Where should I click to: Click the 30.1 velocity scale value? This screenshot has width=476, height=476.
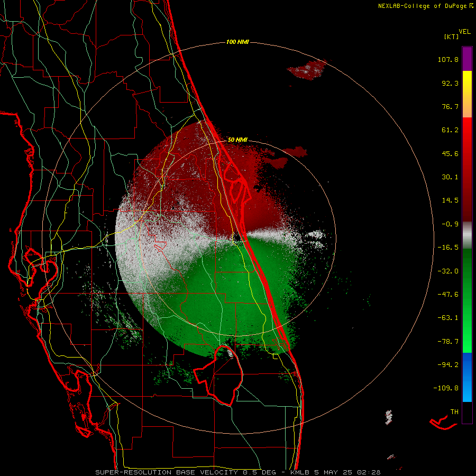[450, 177]
